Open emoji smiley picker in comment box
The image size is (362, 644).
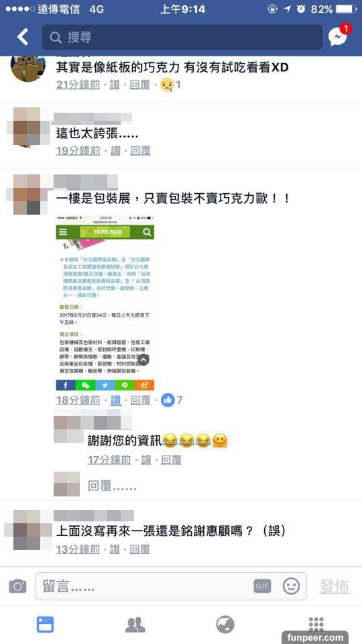coord(291,586)
